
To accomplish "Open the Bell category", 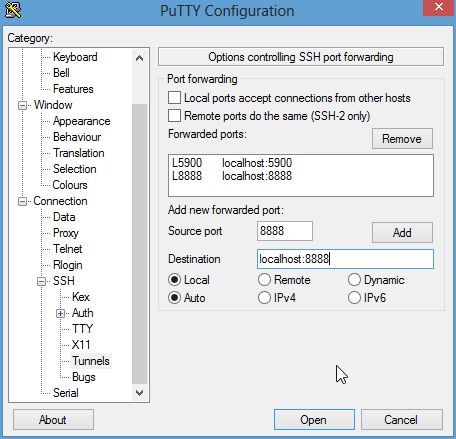I will tap(61, 73).
